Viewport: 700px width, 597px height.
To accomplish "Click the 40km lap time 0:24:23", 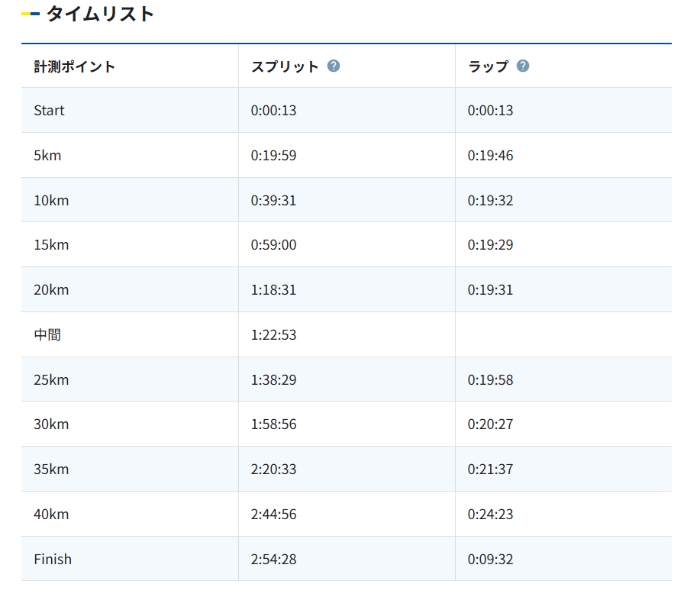I will (x=490, y=515).
